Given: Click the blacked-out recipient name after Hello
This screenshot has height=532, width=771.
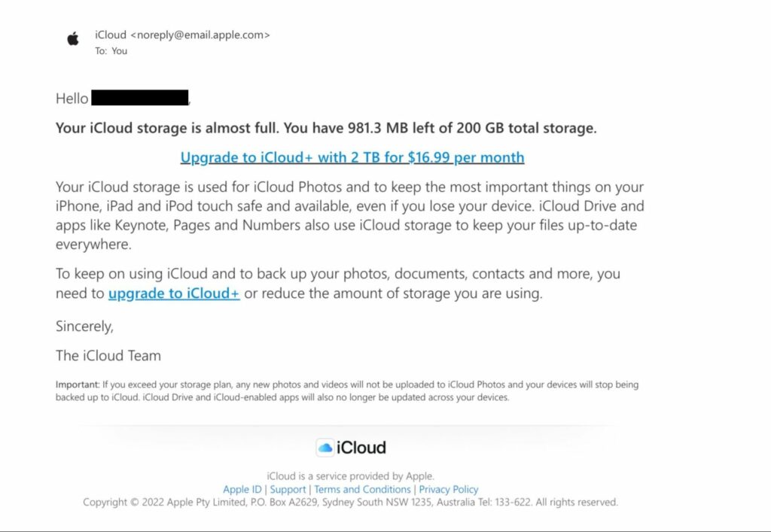Looking at the screenshot, I should tap(140, 98).
